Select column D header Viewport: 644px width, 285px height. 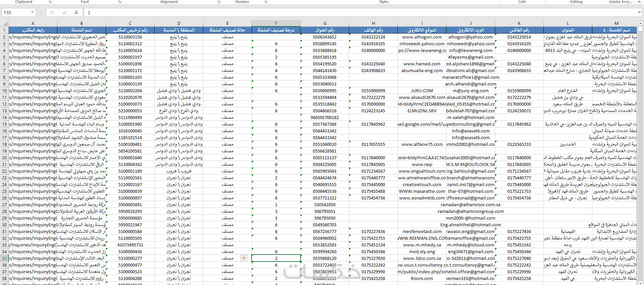pyautogui.click(x=179, y=23)
